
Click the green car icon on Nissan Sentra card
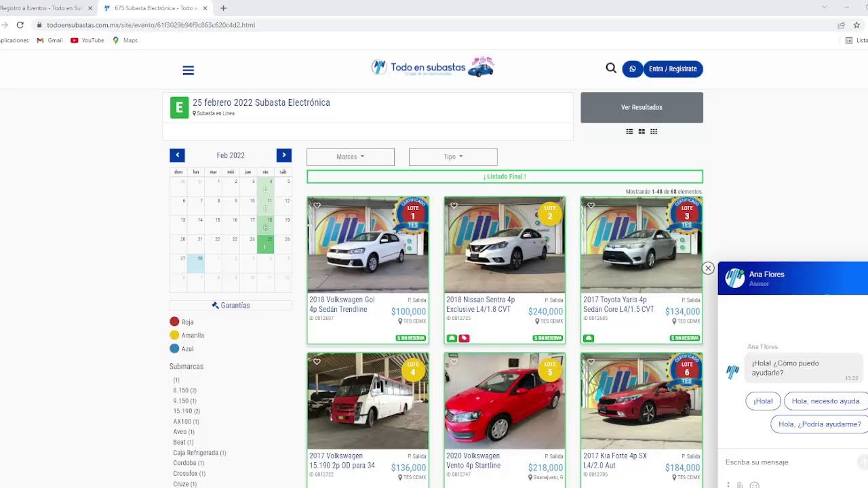click(x=452, y=338)
